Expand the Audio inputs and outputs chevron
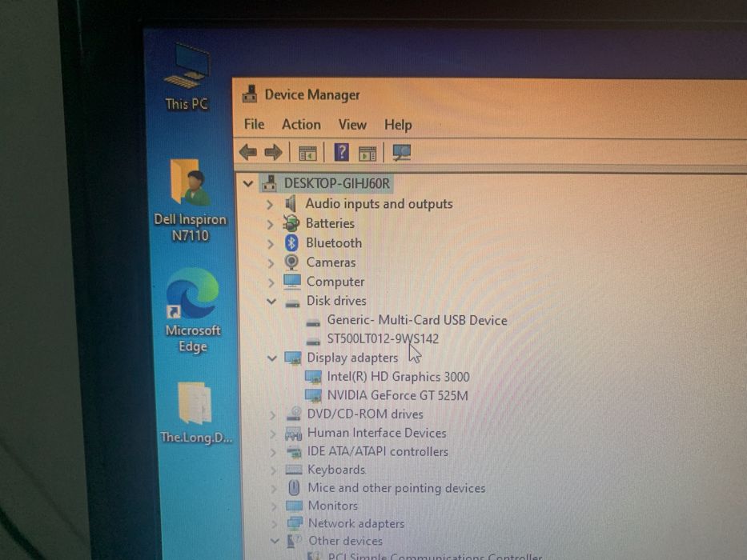747x560 pixels. click(270, 204)
